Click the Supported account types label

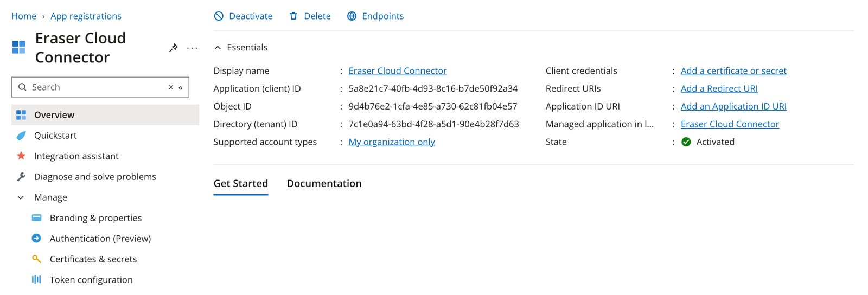tap(265, 142)
